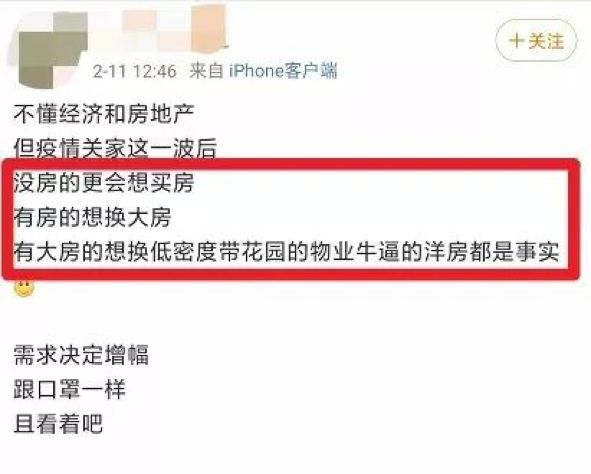The height and width of the screenshot is (474, 591).
Task: Click the 2-11 12:46 timestamp
Action: click(x=135, y=71)
